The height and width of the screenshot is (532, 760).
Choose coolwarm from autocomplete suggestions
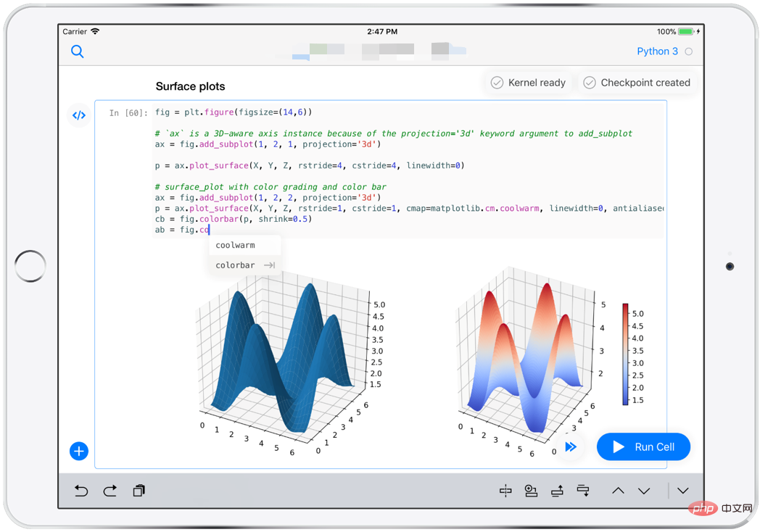point(236,245)
